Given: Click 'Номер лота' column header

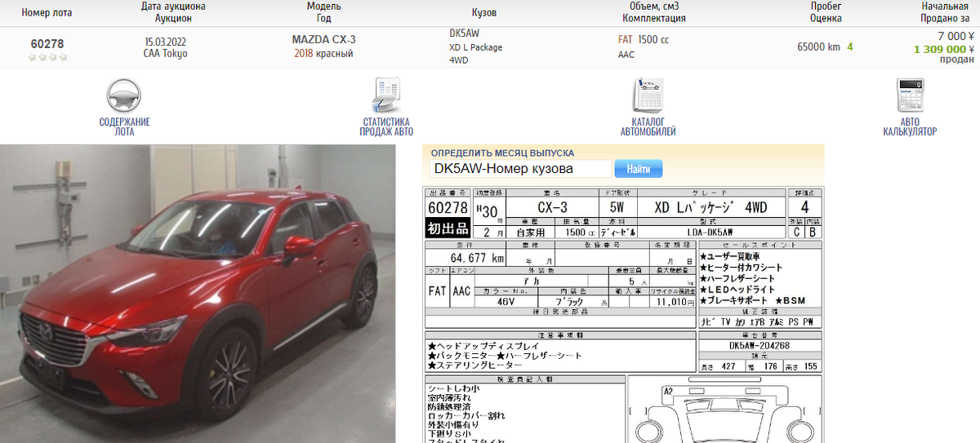Looking at the screenshot, I should click(47, 12).
